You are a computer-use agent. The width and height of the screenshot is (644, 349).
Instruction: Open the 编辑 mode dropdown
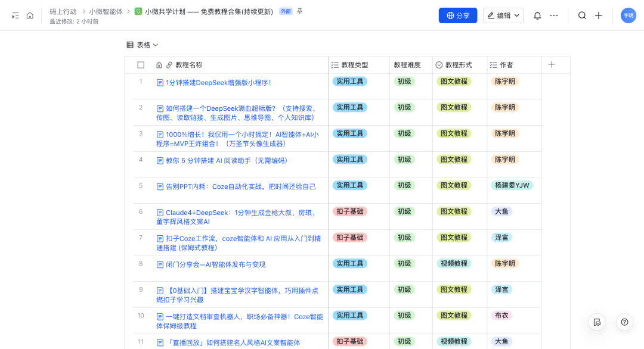pyautogui.click(x=503, y=15)
